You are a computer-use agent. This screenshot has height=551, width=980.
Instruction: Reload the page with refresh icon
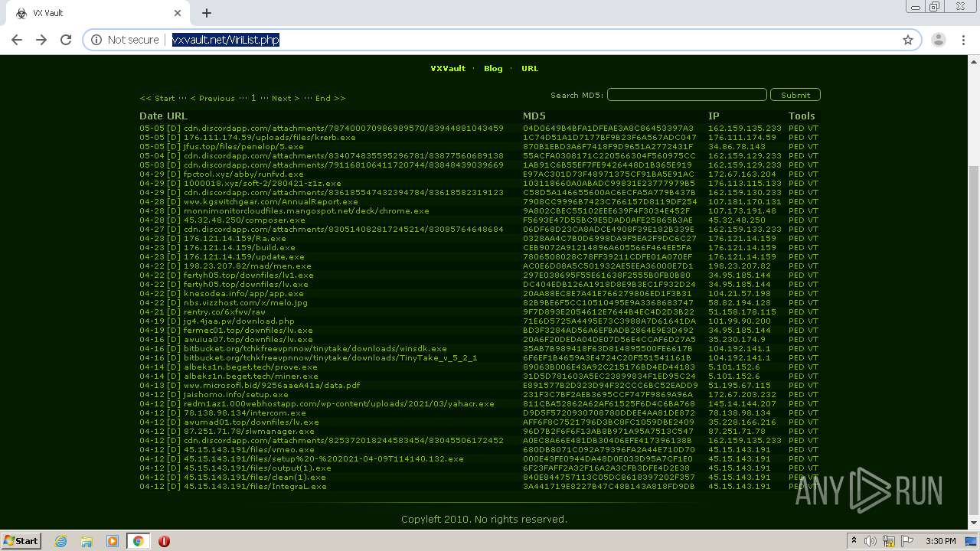[66, 40]
